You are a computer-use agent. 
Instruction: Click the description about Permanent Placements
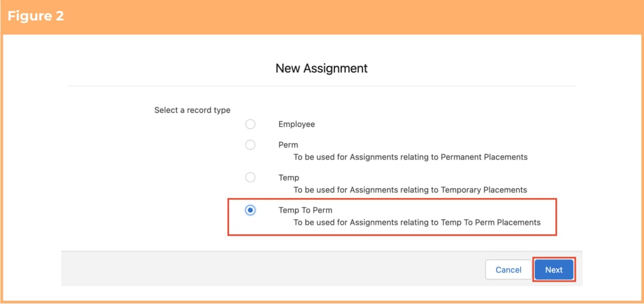[x=410, y=157]
